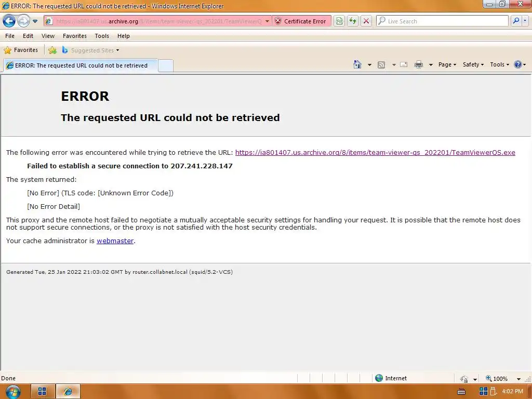Click Protected Mode status bar icon

(464, 379)
